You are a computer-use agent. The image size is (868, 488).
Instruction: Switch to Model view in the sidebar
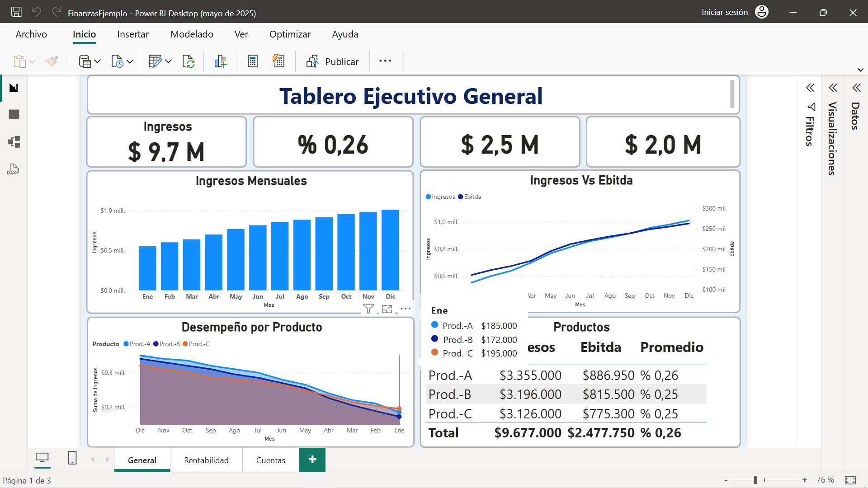pyautogui.click(x=14, y=142)
